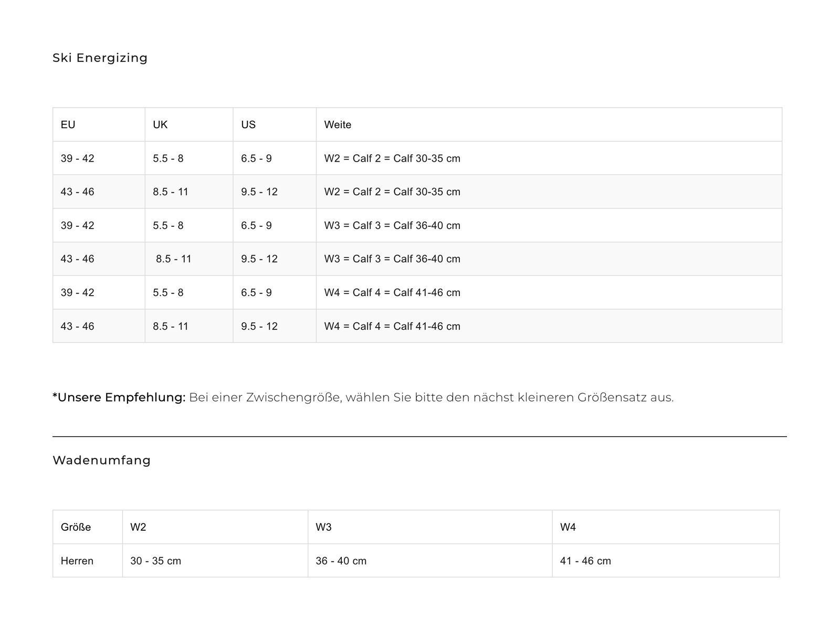Select the 41 - 46 cm cell

point(585,561)
